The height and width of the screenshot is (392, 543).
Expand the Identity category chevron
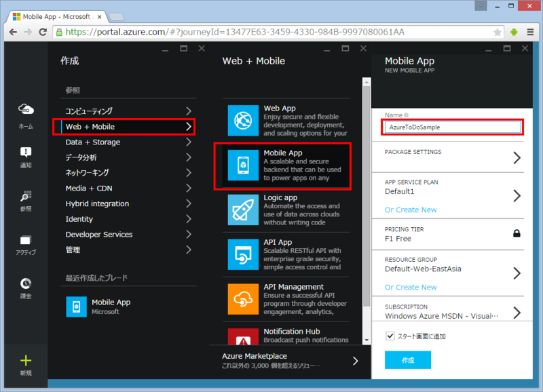189,219
